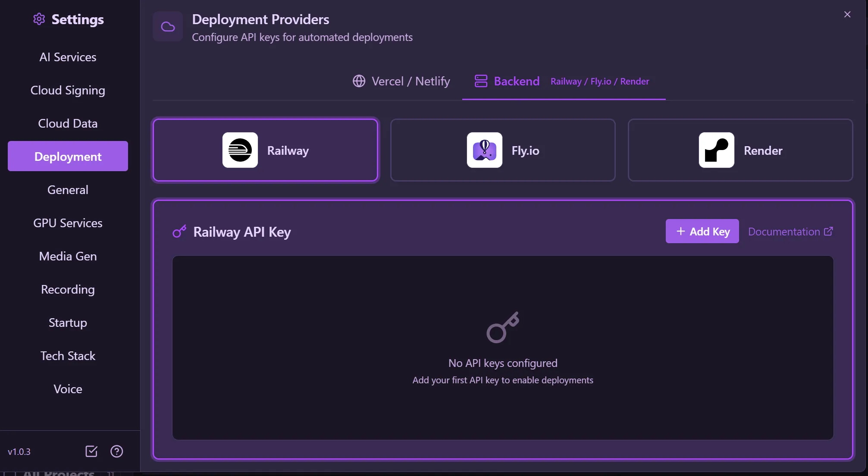Open Recording settings
The width and height of the screenshot is (868, 476).
(x=68, y=289)
